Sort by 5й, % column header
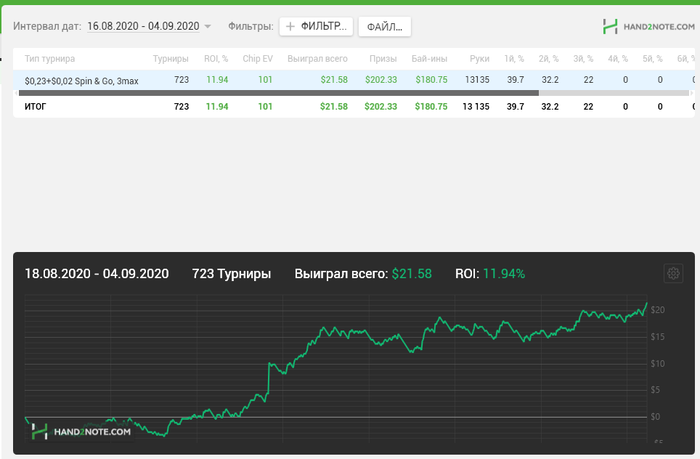Screen dimensions: 700x459 click(x=653, y=59)
